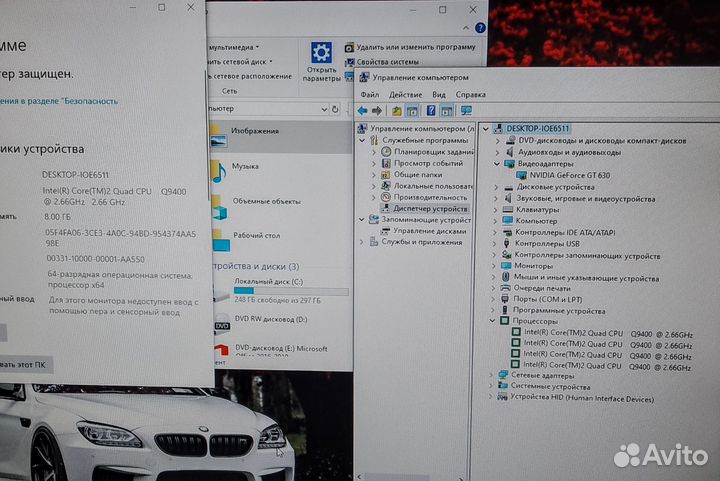Click Uninstall or change a program
Viewport: 720px width, 481px height.
coord(415,47)
